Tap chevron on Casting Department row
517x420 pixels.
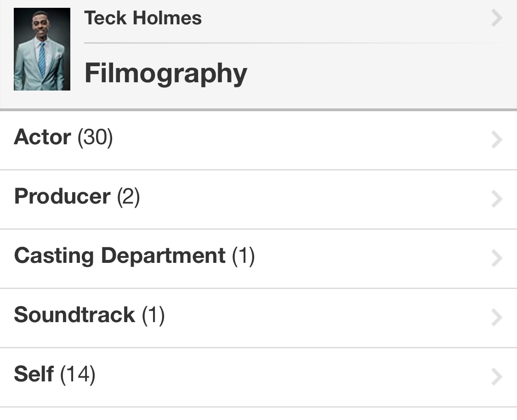(x=497, y=258)
